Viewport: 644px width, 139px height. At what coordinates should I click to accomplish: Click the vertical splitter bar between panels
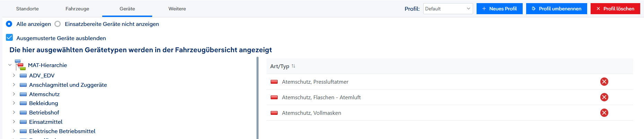coord(258,98)
